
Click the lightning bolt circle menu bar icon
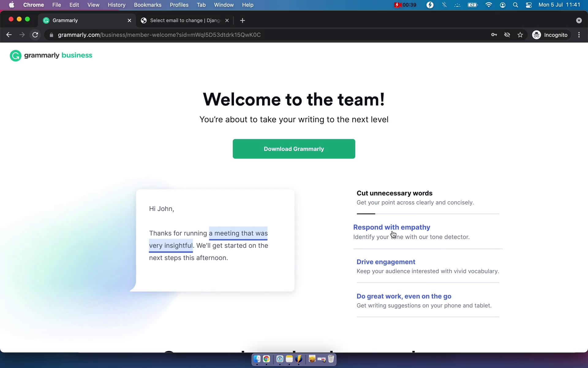430,5
